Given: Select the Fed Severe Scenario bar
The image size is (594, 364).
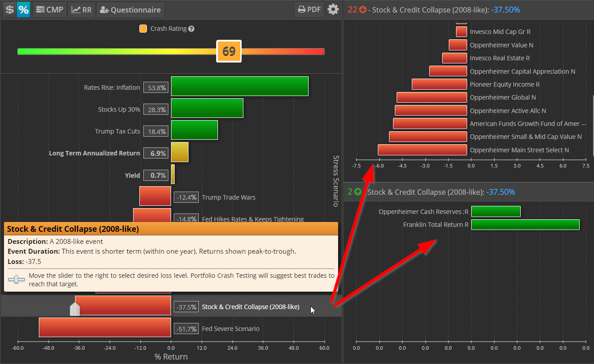Looking at the screenshot, I should 105,327.
